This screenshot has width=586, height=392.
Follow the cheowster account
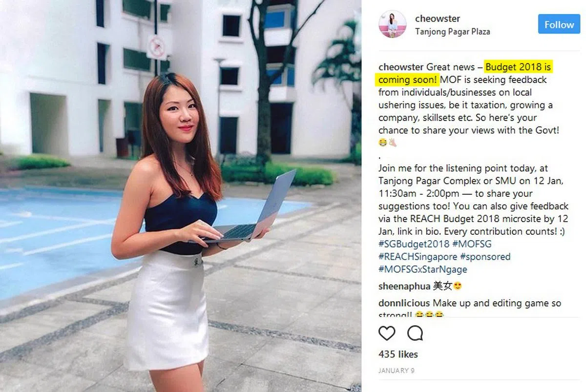[x=559, y=24]
